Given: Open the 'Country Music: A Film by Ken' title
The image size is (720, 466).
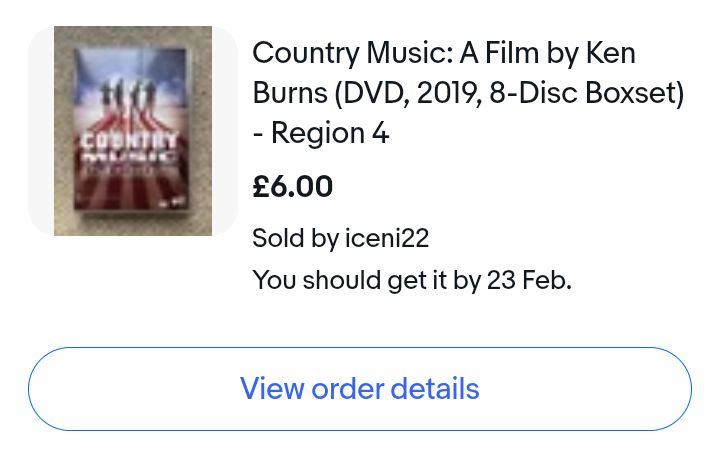Looking at the screenshot, I should point(443,53).
